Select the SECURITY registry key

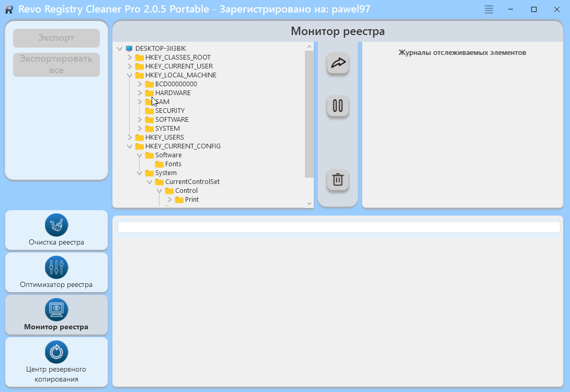point(169,111)
